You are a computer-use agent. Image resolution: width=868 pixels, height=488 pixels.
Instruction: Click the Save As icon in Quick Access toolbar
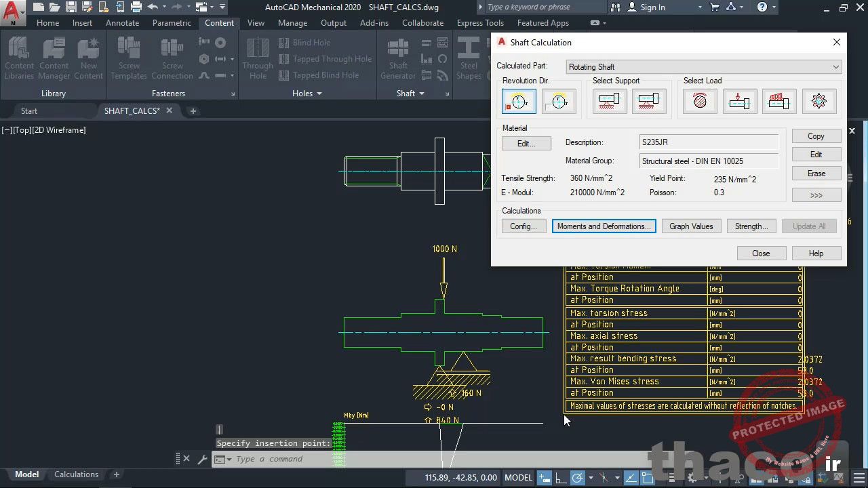click(87, 7)
